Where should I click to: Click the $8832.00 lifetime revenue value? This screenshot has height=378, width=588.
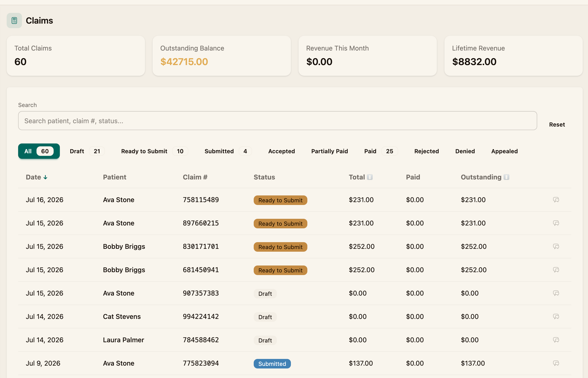[x=474, y=61]
